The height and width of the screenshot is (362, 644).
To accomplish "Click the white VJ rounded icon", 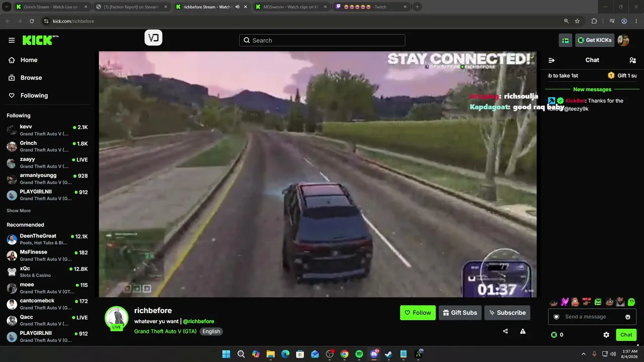I will pyautogui.click(x=153, y=38).
